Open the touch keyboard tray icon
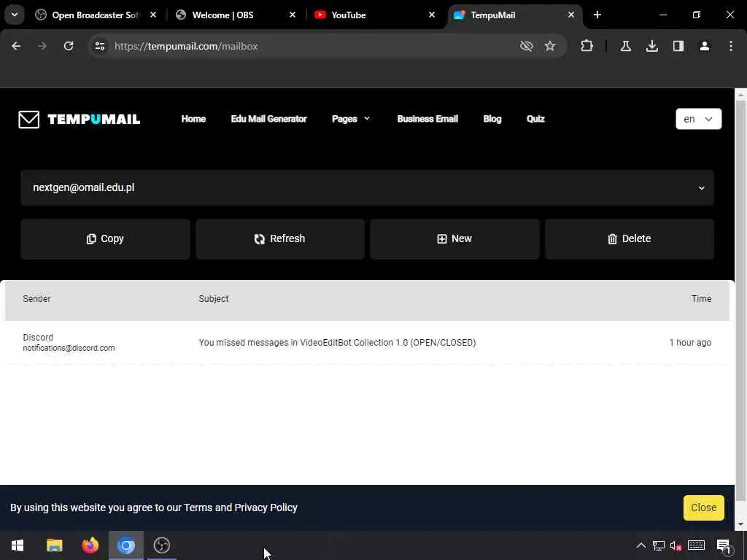Image resolution: width=747 pixels, height=560 pixels. coord(697,545)
